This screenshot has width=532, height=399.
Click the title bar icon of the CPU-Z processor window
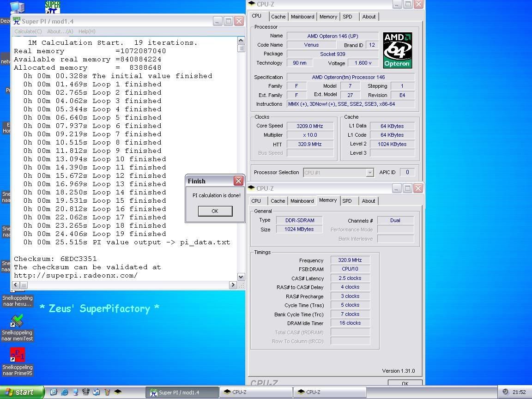[x=251, y=4]
